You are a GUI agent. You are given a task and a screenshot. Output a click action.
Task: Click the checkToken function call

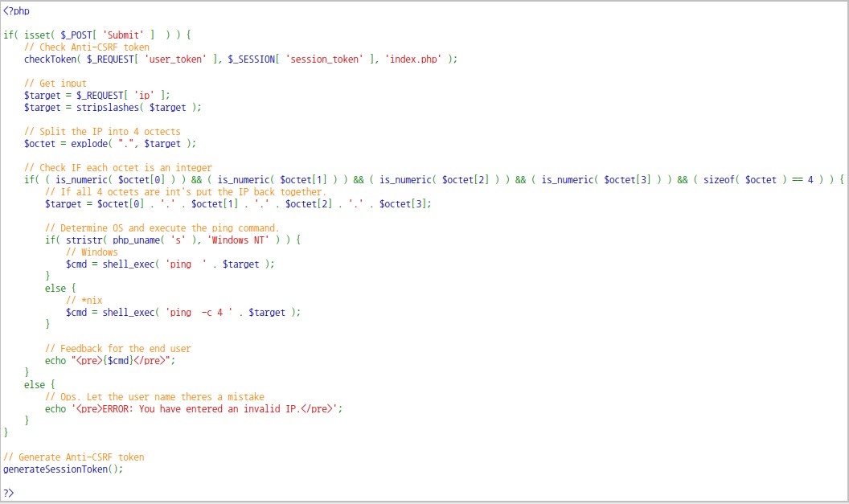(x=240, y=59)
